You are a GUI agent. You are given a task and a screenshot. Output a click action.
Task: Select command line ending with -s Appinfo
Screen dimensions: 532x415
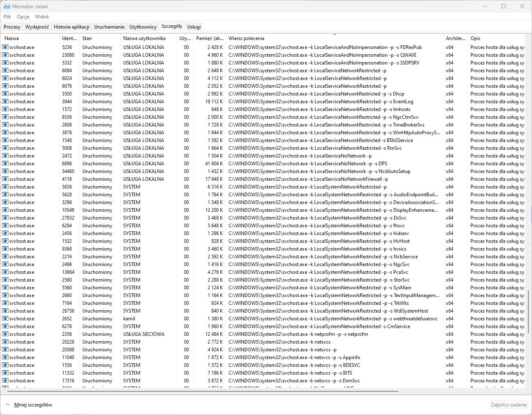point(294,357)
